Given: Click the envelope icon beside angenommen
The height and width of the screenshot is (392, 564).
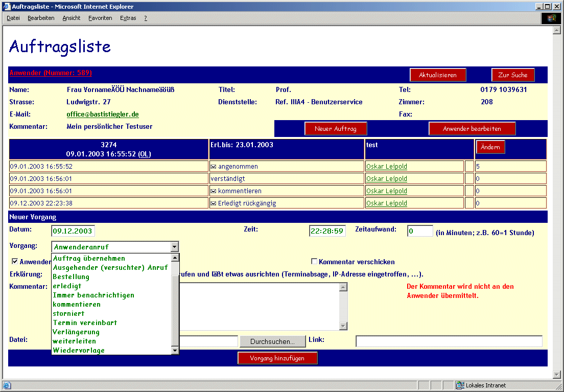Looking at the screenshot, I should coord(214,167).
